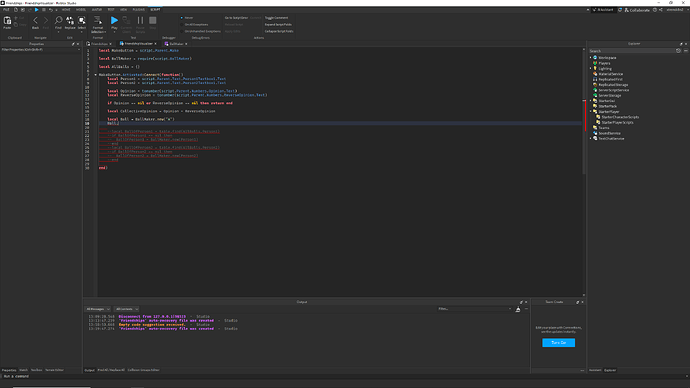Click Expand Script Folds action

278,25
